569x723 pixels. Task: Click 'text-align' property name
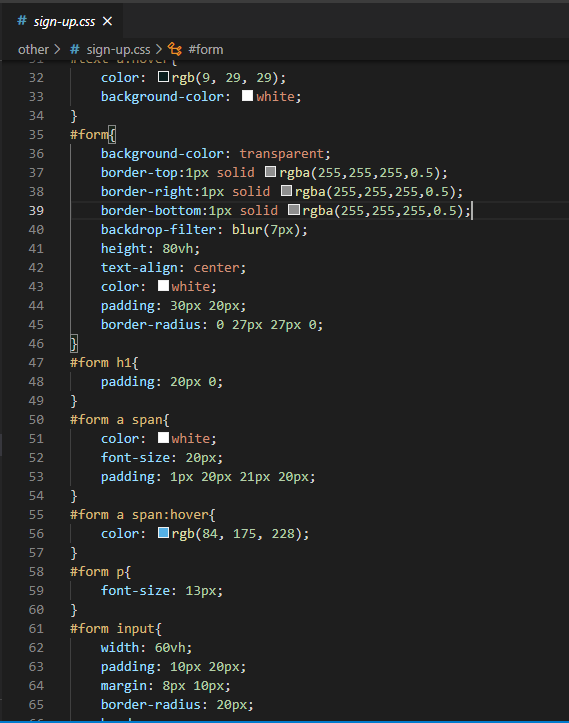click(139, 267)
